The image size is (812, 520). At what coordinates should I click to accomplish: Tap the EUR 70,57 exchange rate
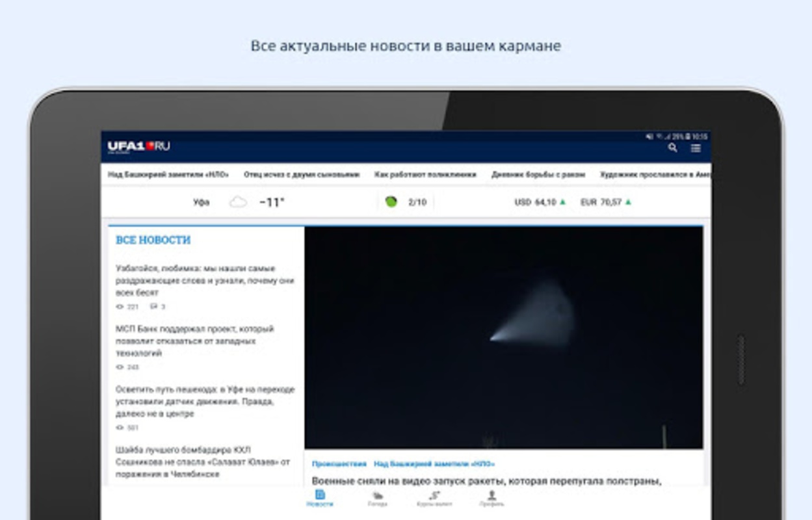(601, 202)
